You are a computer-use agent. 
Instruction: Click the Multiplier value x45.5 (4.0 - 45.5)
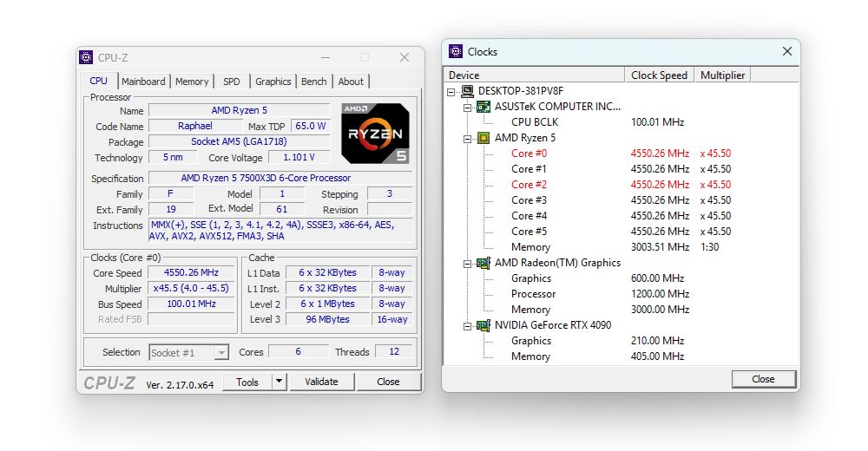click(191, 288)
